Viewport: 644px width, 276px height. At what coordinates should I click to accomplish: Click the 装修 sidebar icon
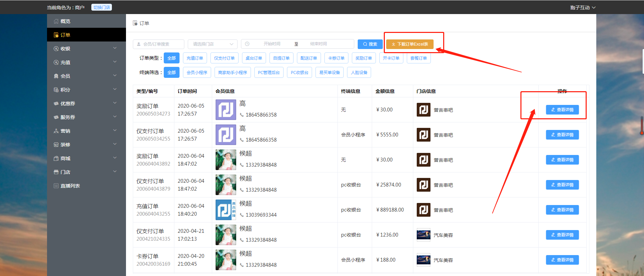[x=56, y=145]
